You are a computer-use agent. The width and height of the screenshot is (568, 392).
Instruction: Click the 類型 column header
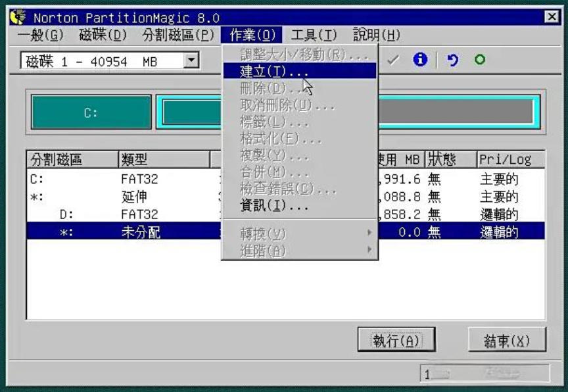[164, 159]
